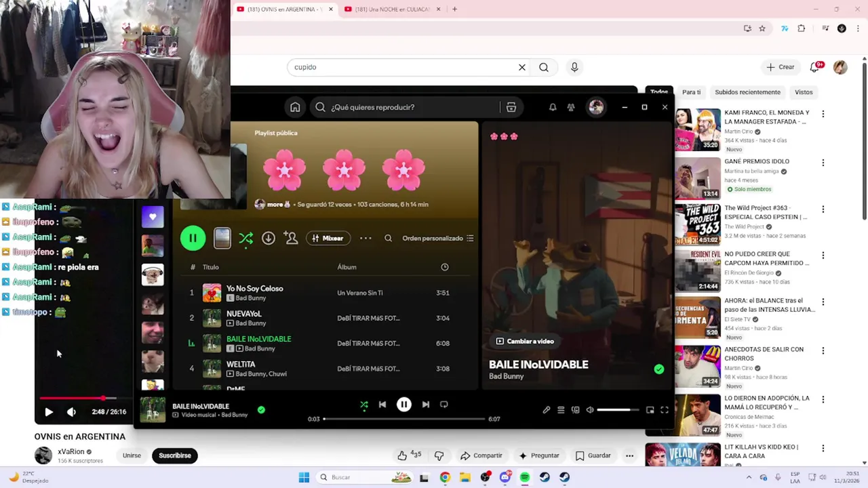Toggle repeat in Spotify player
Viewport: 868px width, 488px height.
click(x=444, y=405)
